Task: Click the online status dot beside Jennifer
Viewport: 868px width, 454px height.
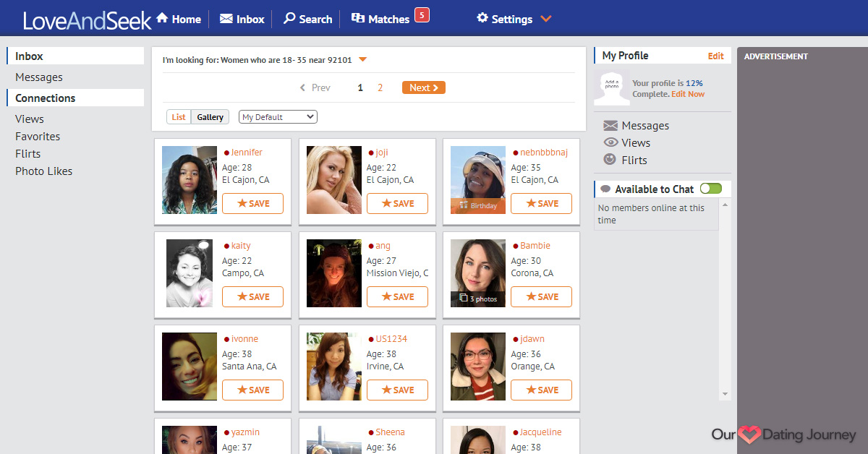Action: coord(226,153)
